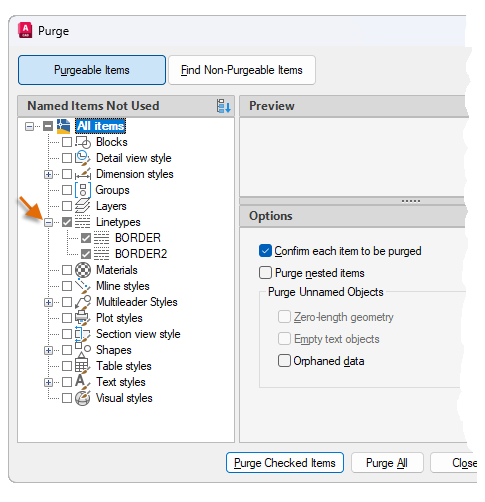The height and width of the screenshot is (502, 485).
Task: Select the Materials sphere icon
Action: [83, 270]
